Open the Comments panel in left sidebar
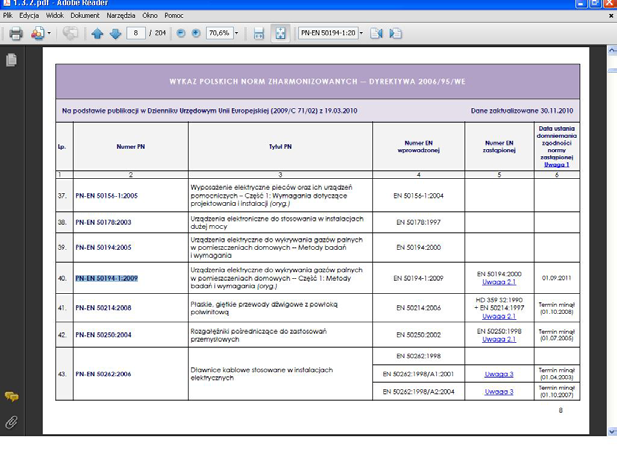This screenshot has width=617, height=463. tap(11, 397)
